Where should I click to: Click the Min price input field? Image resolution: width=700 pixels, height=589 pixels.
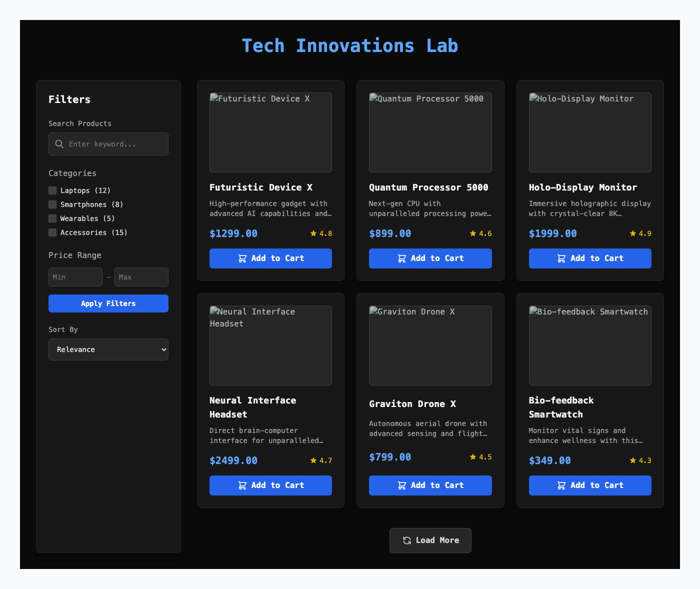pyautogui.click(x=75, y=277)
